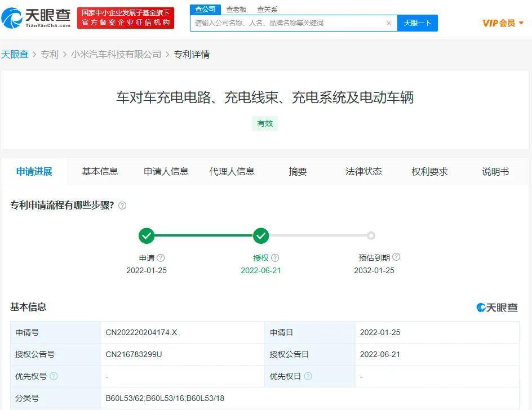532x410 pixels.
Task: Clear the search box with X icon
Action: coord(389,23)
